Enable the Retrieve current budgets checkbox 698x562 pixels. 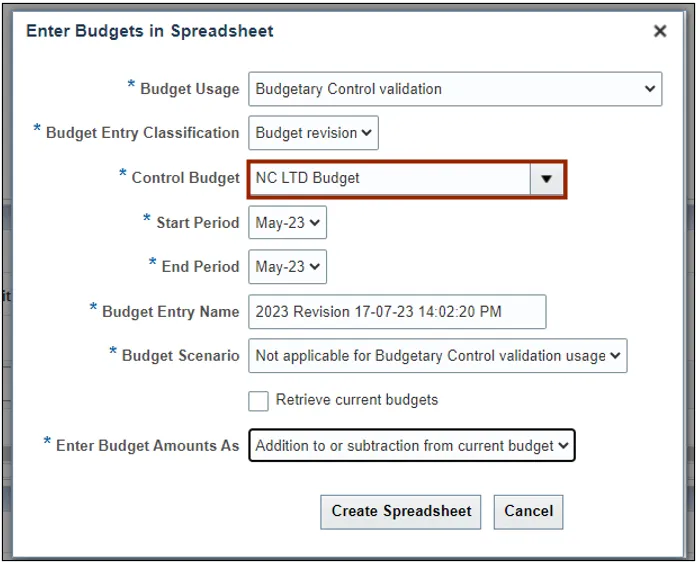[259, 401]
